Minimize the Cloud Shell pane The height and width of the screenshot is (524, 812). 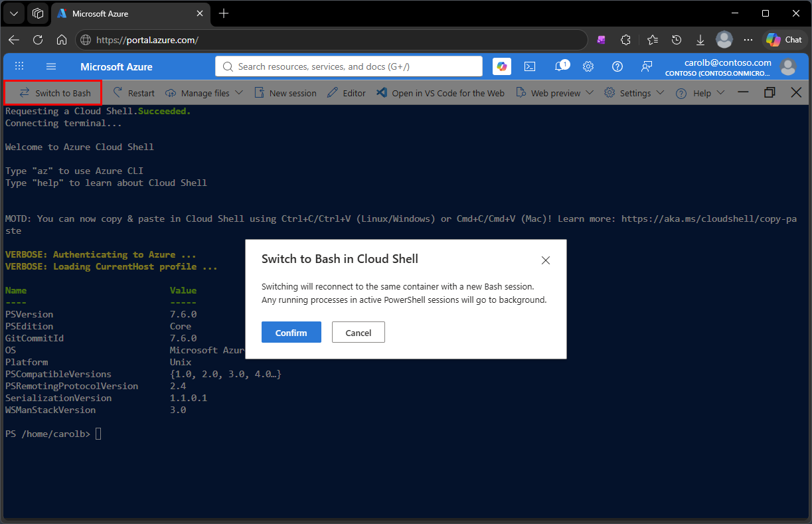coord(744,92)
